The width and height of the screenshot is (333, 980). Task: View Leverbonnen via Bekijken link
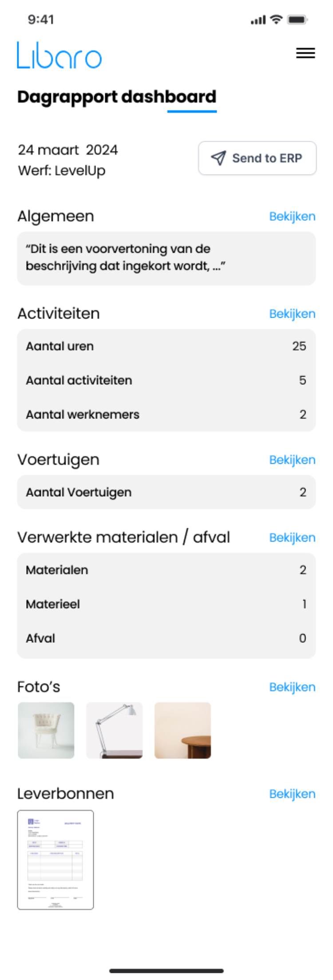[292, 794]
